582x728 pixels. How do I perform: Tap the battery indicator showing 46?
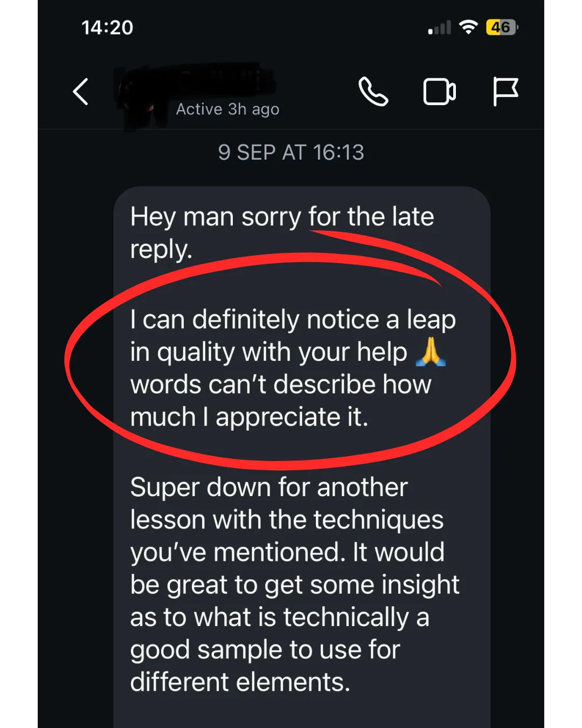pos(502,27)
